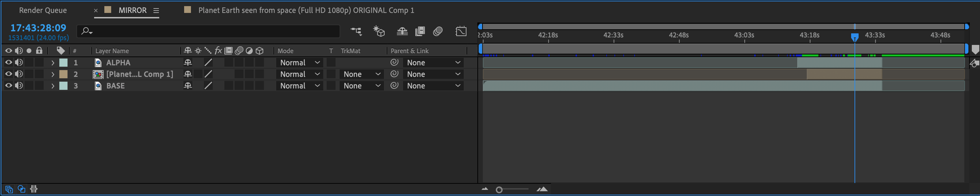Image resolution: width=980 pixels, height=196 pixels.
Task: Toggle shy switch on ALPHA layer
Action: click(x=188, y=62)
